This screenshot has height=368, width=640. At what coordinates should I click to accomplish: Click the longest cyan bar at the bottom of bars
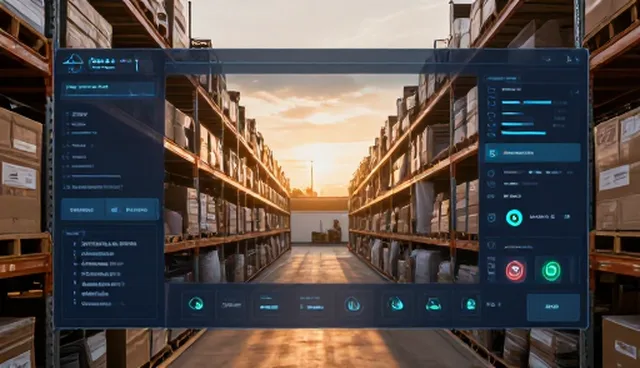(x=524, y=133)
